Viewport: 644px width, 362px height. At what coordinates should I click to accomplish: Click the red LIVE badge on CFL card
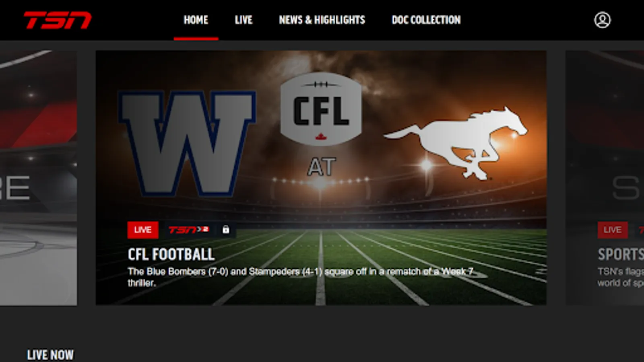tap(143, 230)
